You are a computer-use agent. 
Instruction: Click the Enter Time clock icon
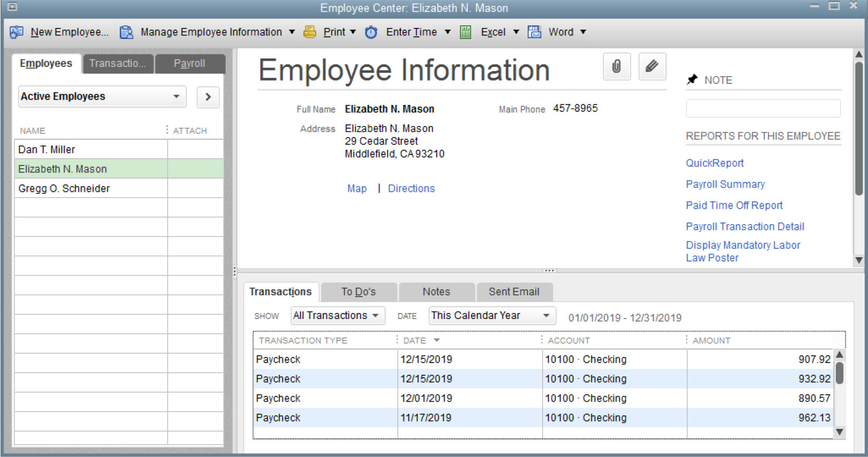click(x=371, y=32)
